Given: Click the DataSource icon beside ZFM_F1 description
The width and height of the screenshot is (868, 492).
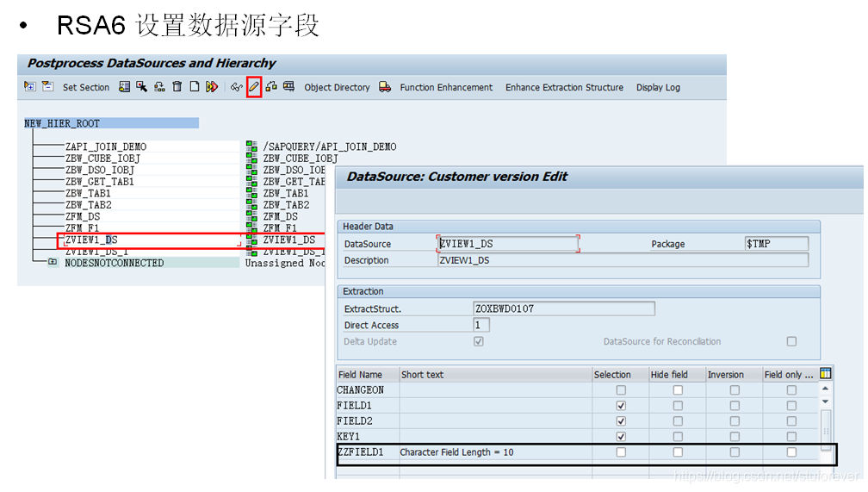Looking at the screenshot, I should tap(251, 228).
